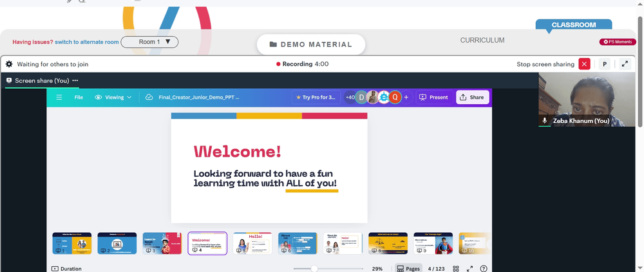Open Canva hamburger menu
This screenshot has width=644, height=272.
(59, 97)
